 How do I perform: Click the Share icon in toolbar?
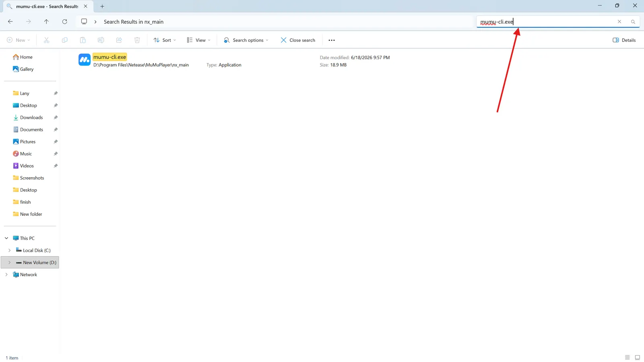point(119,40)
